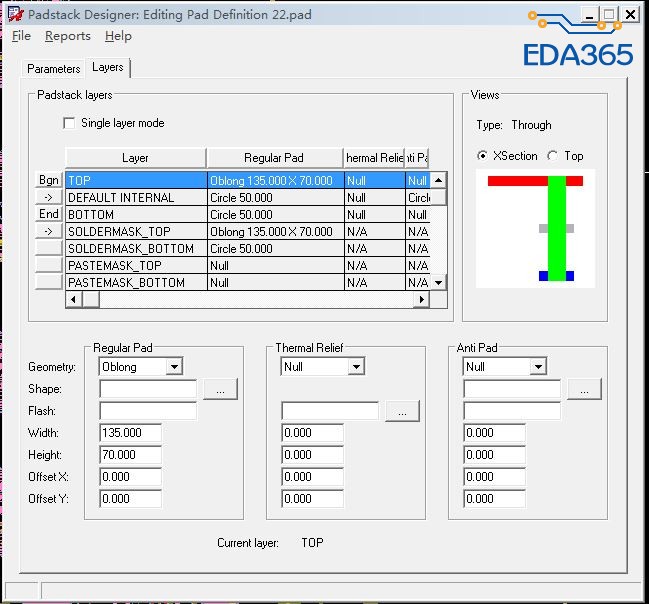Open the Thermal Relief geometry dropdown
The image size is (649, 604).
coord(356,366)
